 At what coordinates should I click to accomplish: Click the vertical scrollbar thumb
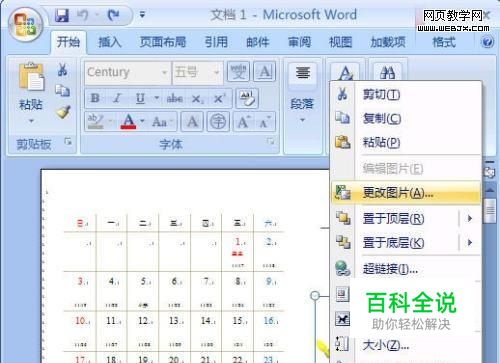click(x=490, y=210)
